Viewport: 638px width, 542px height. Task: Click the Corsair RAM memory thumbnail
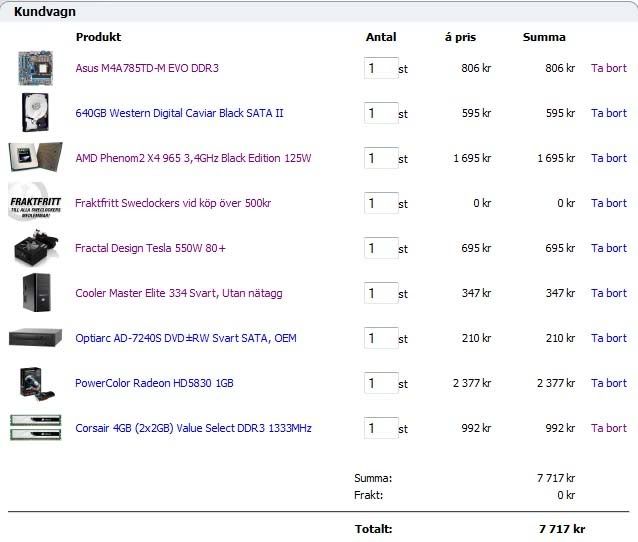(x=35, y=428)
